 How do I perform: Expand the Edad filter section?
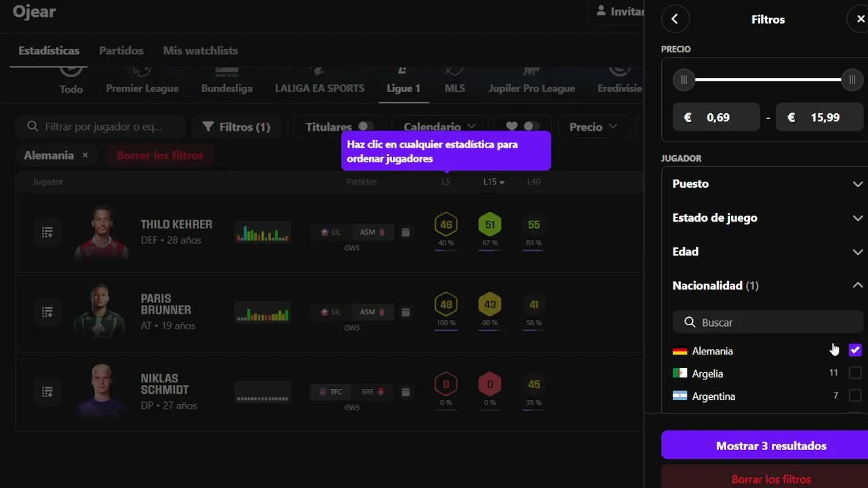768,251
